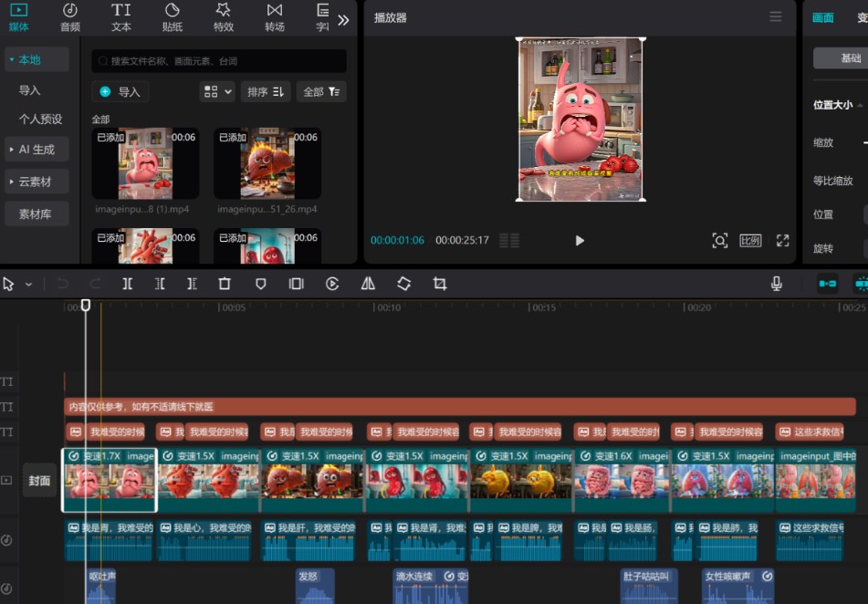This screenshot has height=604, width=868.
Task: Toggle the main track magnet snapping button
Action: click(x=827, y=284)
